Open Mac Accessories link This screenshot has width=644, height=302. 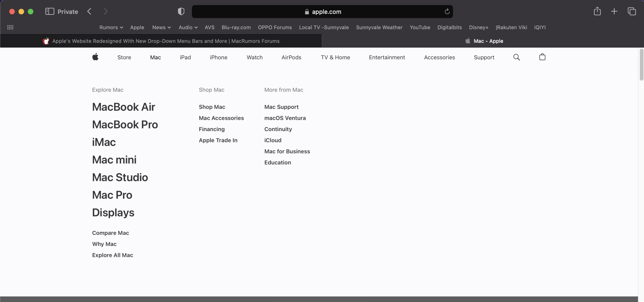click(x=221, y=118)
